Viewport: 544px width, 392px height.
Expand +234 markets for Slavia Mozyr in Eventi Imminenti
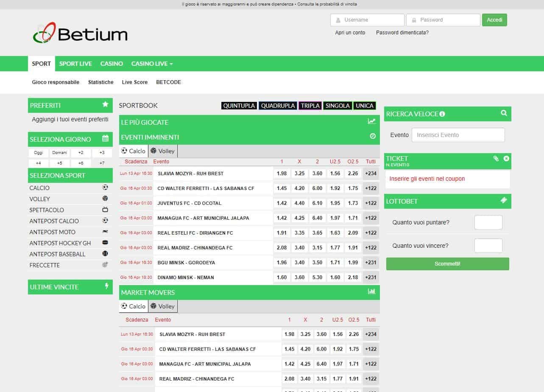coord(371,174)
